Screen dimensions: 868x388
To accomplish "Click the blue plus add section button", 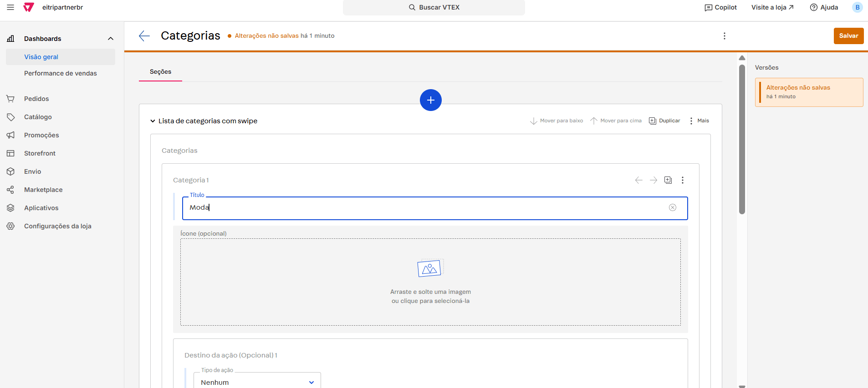I will click(430, 100).
